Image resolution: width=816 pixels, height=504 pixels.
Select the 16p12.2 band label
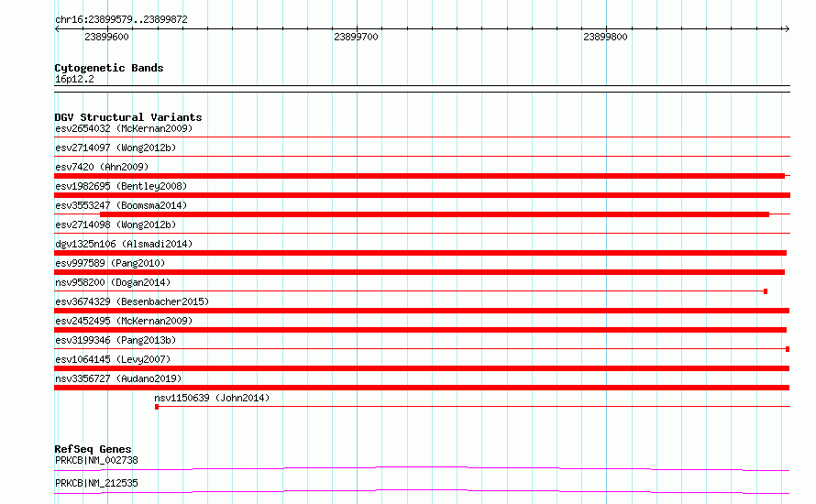(x=74, y=79)
